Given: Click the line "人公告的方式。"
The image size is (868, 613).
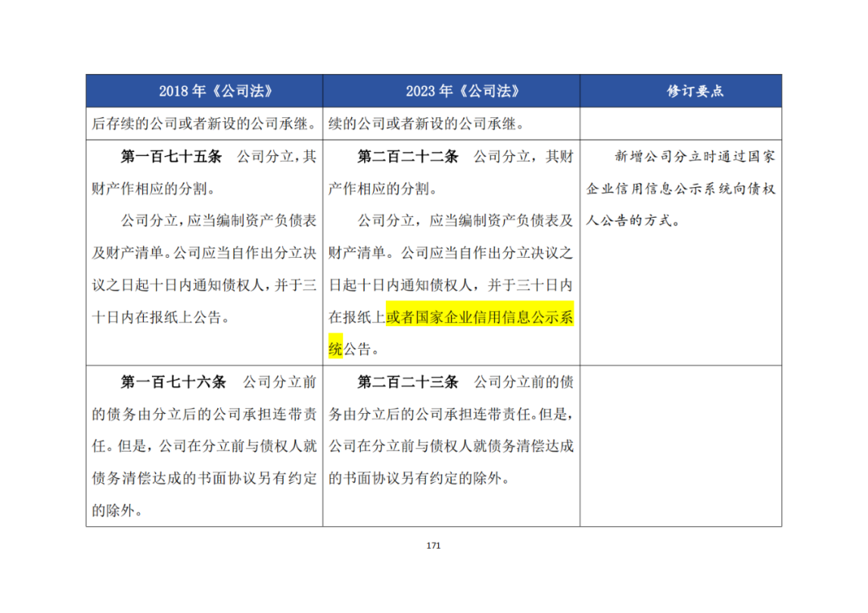Looking at the screenshot, I should point(633,221).
